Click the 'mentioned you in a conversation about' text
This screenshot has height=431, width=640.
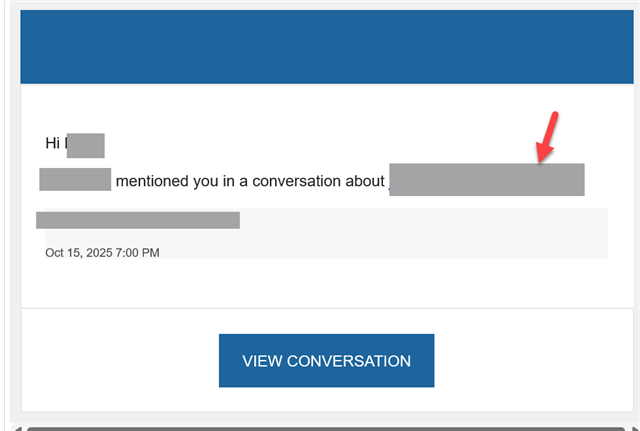click(250, 181)
